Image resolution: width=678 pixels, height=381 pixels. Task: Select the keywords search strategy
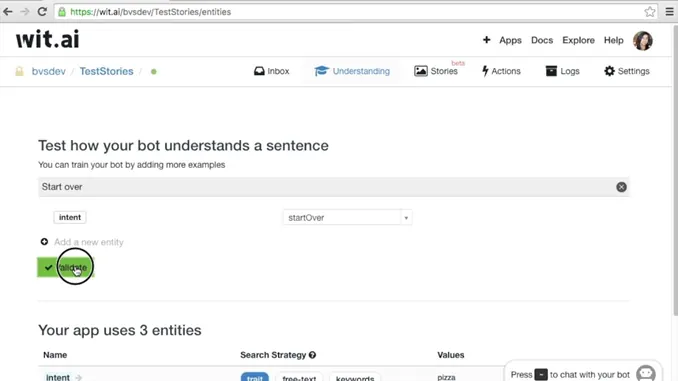(355, 377)
